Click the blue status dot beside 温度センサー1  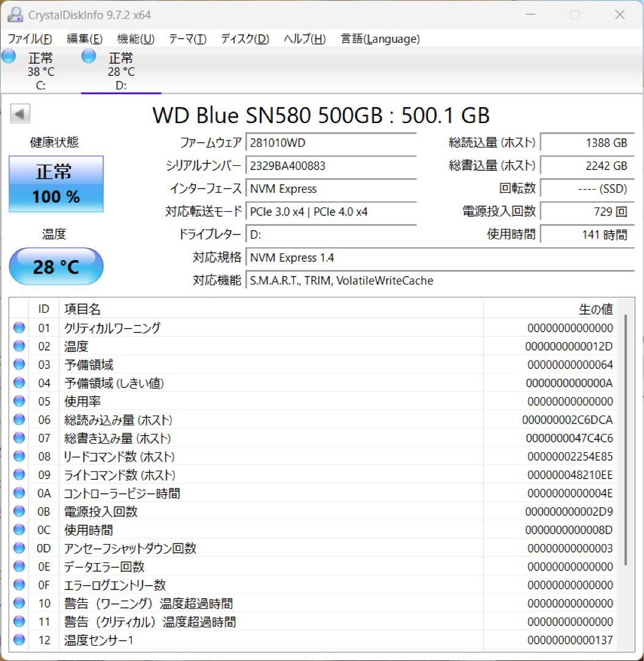pos(18,640)
